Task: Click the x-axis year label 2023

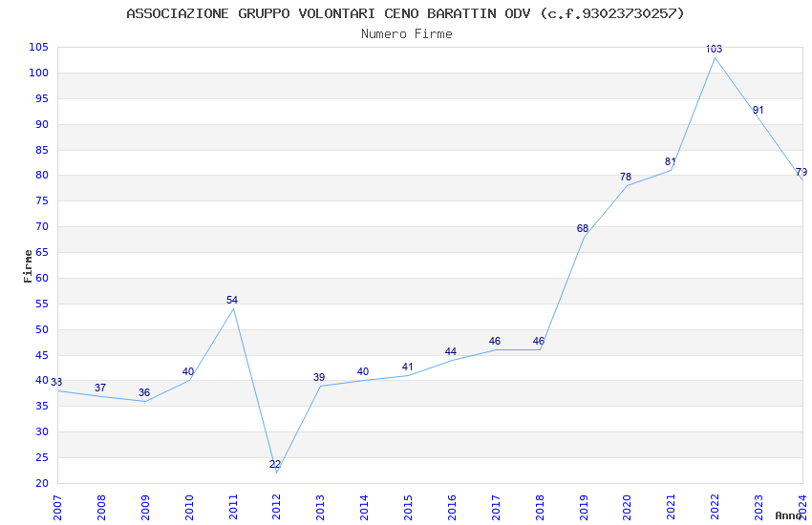Action: [759, 508]
